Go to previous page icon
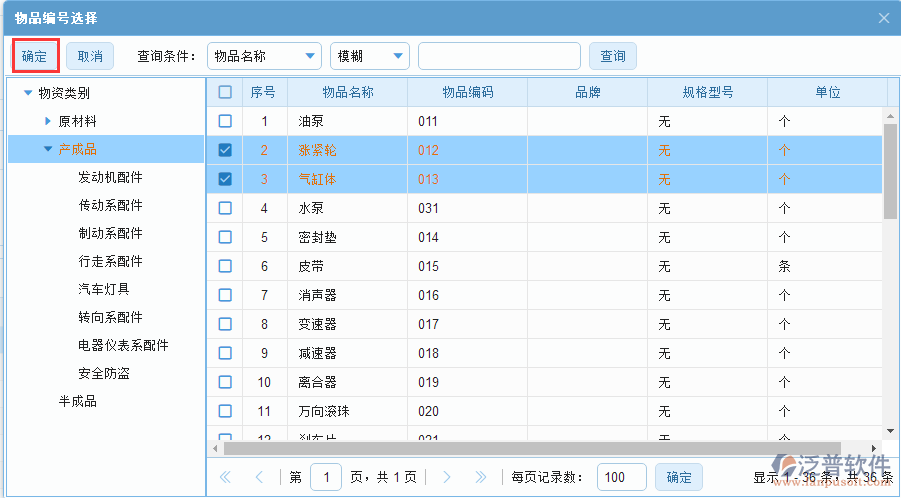This screenshot has height=498, width=901. [259, 477]
